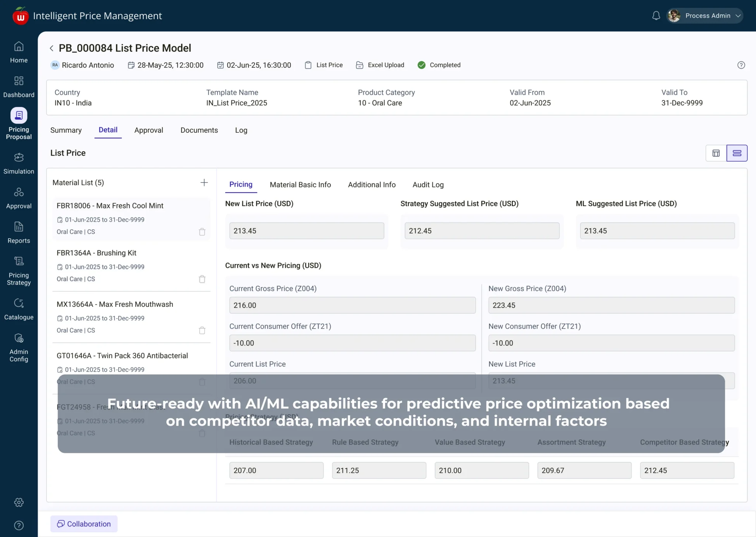756x537 pixels.
Task: Click the Valid To 31-Dec-9999 value
Action: click(x=682, y=103)
